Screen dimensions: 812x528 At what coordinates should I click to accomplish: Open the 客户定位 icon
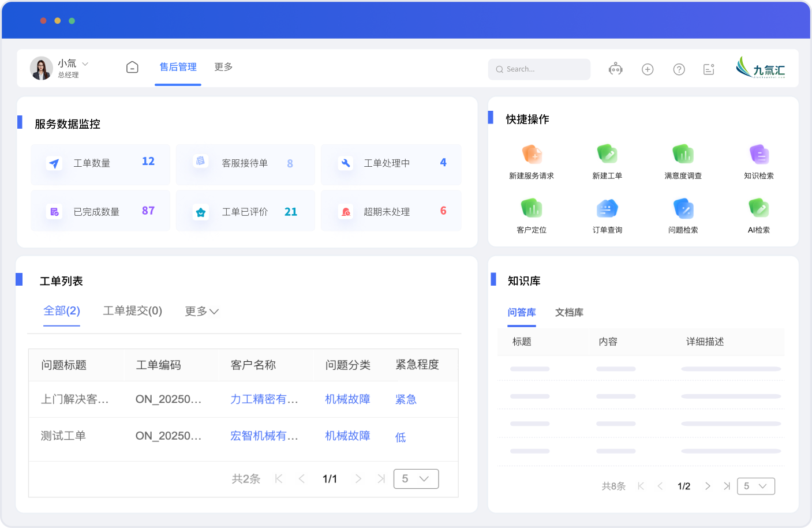[x=532, y=208]
